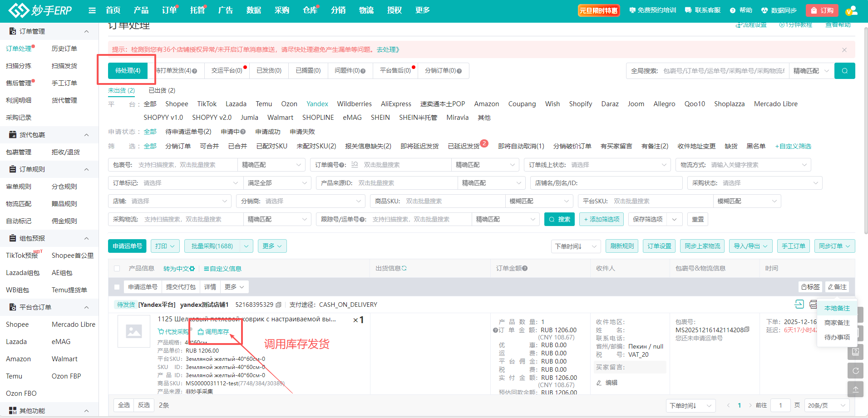Click the 妙手ERP logo
868x418 pixels.
click(40, 10)
